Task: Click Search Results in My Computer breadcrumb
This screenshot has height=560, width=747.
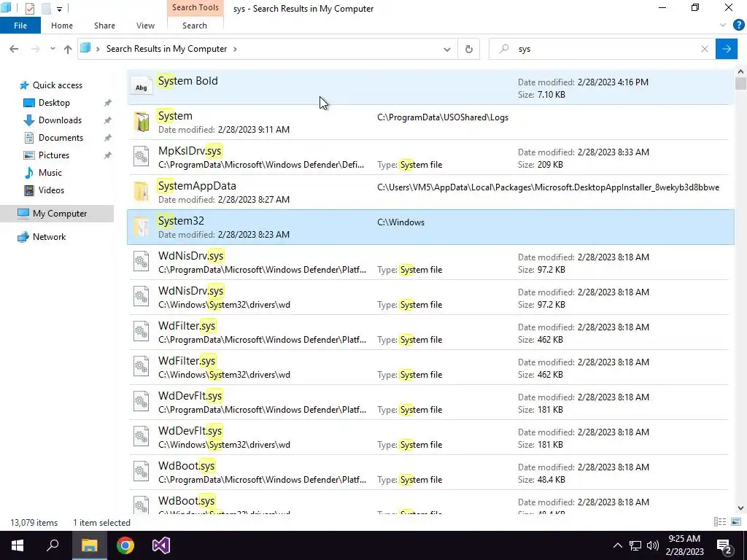Action: 166,49
